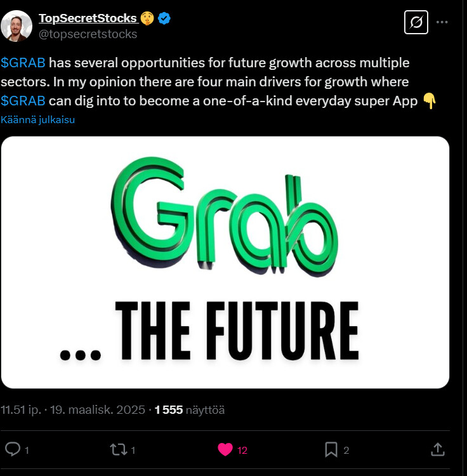
Task: Open the Grab "The Future" image
Action: [225, 261]
